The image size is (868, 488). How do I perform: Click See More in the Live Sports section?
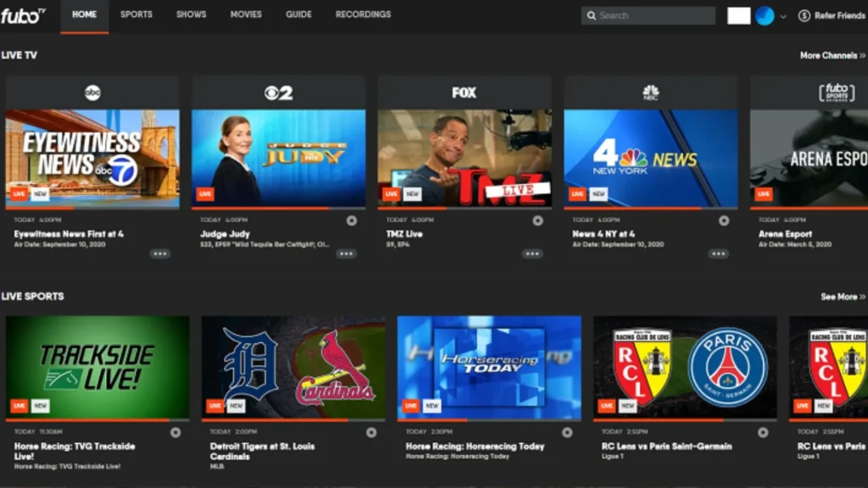[x=841, y=297]
